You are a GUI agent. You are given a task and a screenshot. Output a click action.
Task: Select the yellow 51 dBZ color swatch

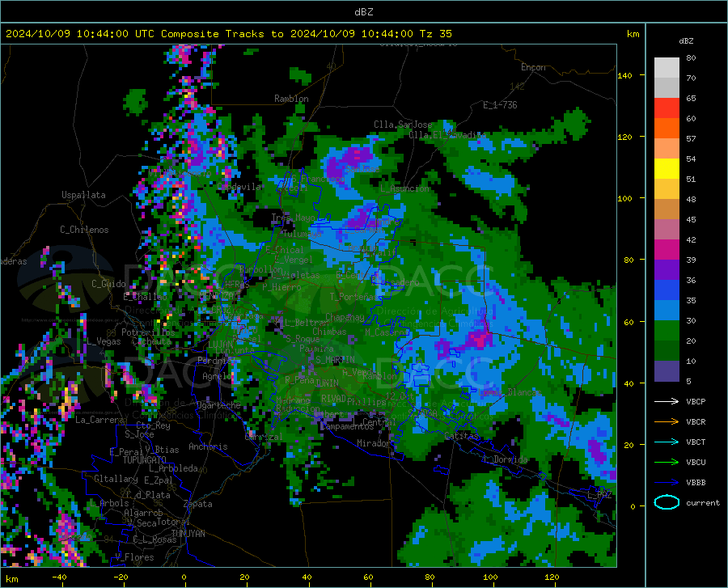pos(667,169)
